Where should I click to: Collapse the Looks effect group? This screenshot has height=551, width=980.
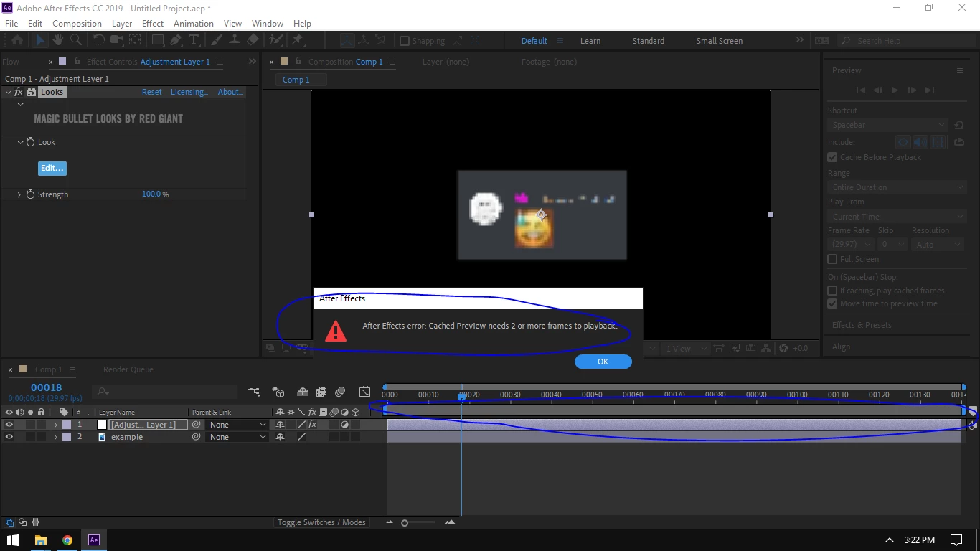[8, 92]
